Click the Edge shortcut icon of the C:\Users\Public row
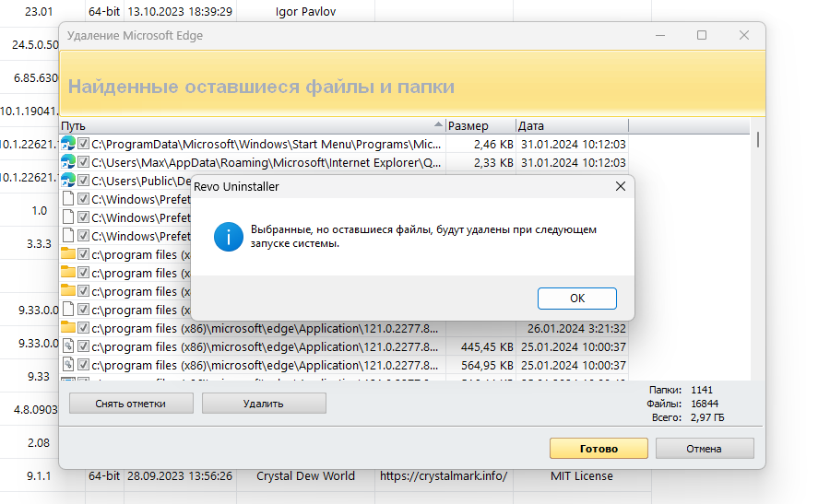830x504 pixels. pyautogui.click(x=67, y=181)
